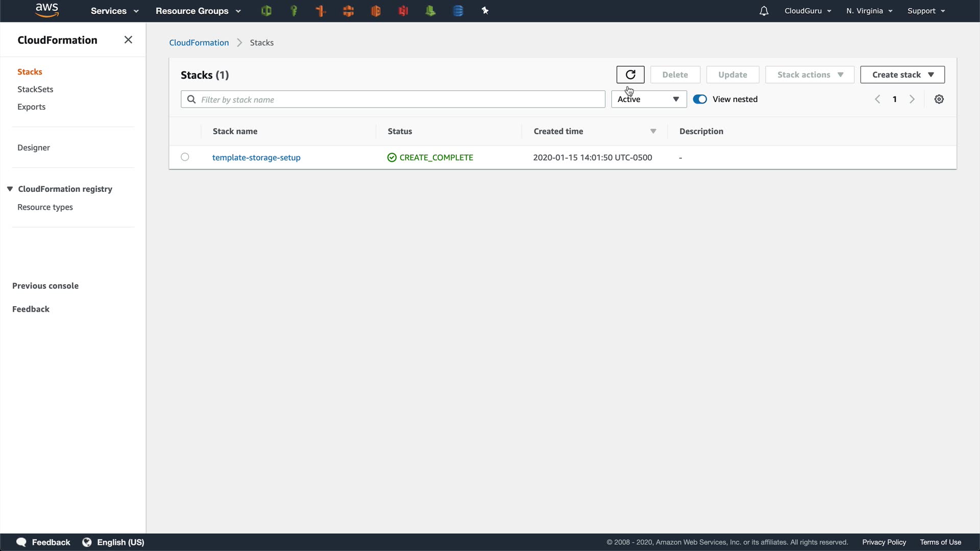
Task: Collapse the CloudFormation registry section
Action: (x=10, y=189)
